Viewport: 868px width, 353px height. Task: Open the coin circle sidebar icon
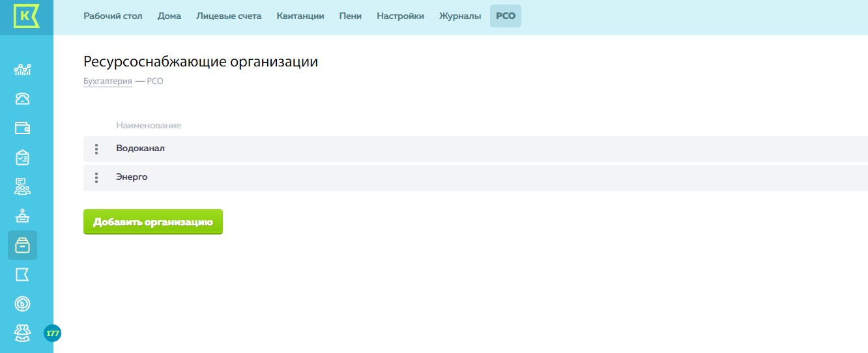coord(22,304)
